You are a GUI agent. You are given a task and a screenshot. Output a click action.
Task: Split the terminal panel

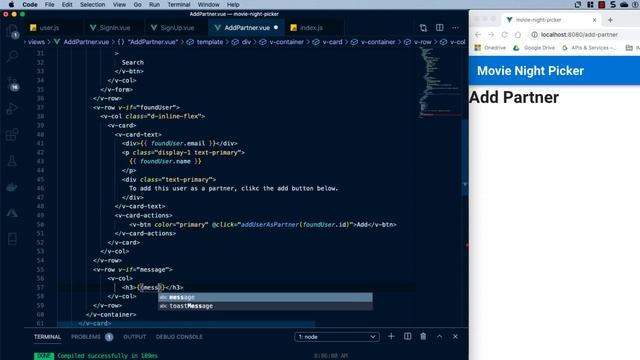(x=407, y=336)
